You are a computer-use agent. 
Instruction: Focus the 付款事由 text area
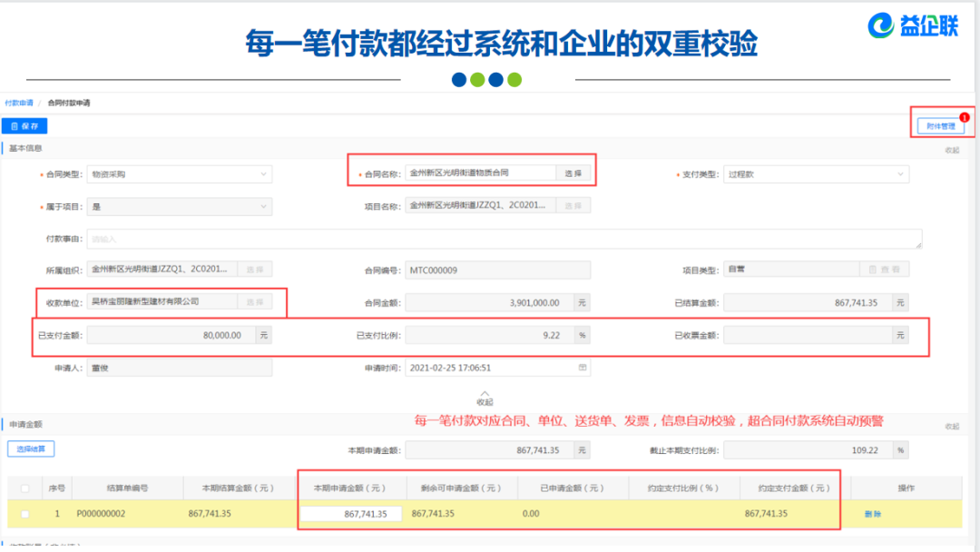click(x=505, y=238)
